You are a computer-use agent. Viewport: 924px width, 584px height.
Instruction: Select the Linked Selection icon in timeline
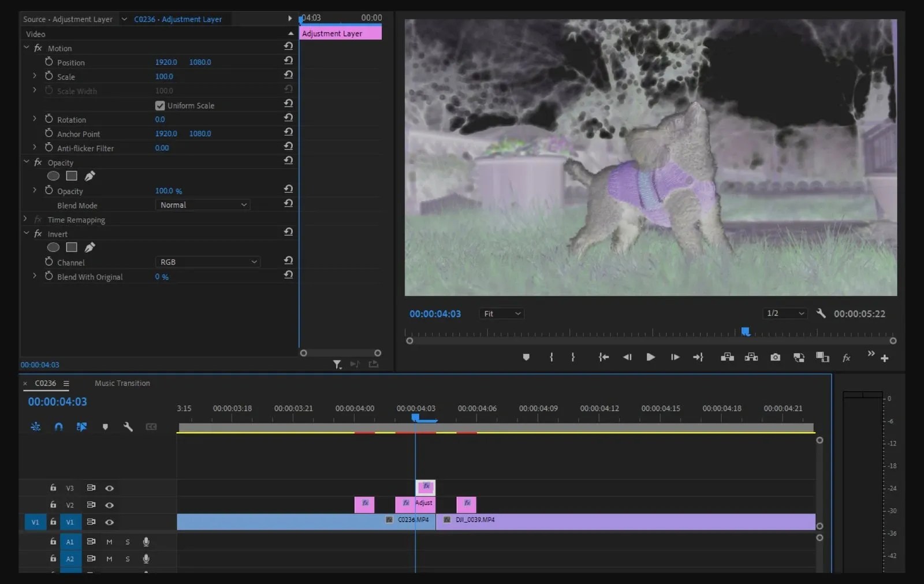coord(82,427)
